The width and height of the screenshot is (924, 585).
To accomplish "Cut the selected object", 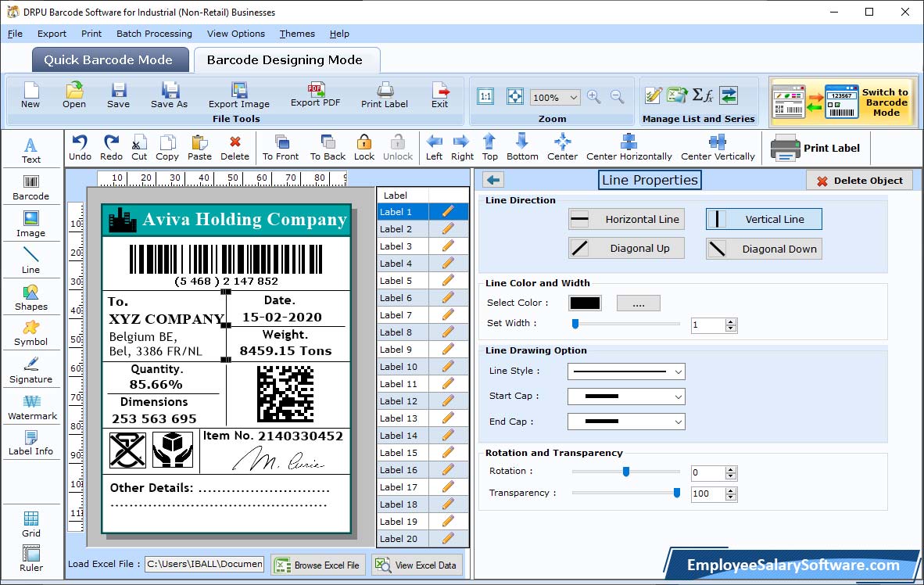I will pos(139,148).
